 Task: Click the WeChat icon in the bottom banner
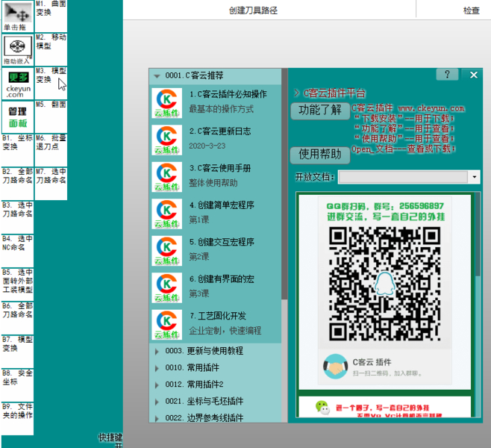click(x=322, y=407)
